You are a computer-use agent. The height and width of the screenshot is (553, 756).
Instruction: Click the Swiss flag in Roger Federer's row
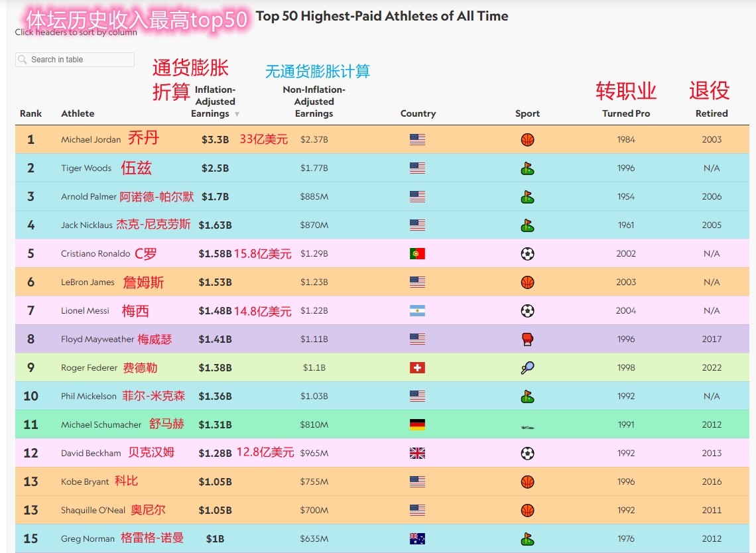(418, 367)
